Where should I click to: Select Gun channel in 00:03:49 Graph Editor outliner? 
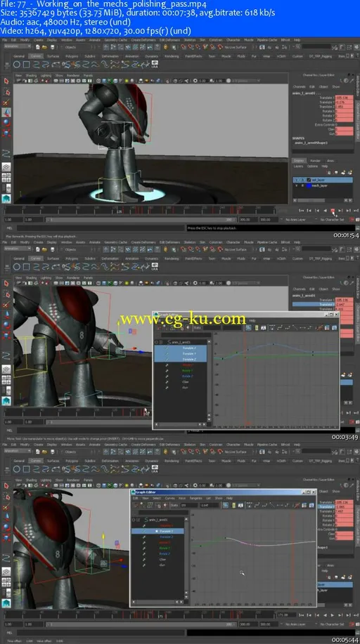[185, 387]
